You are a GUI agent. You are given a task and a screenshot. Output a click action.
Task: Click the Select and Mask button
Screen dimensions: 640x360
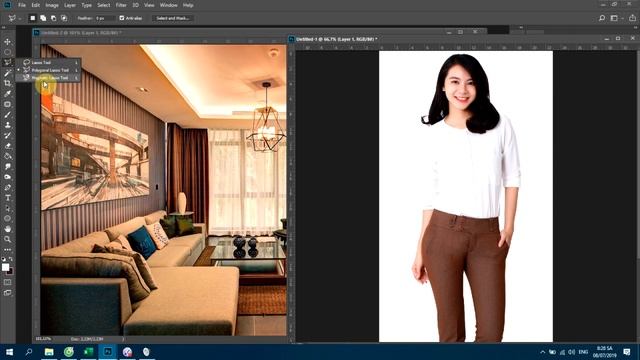pos(172,18)
